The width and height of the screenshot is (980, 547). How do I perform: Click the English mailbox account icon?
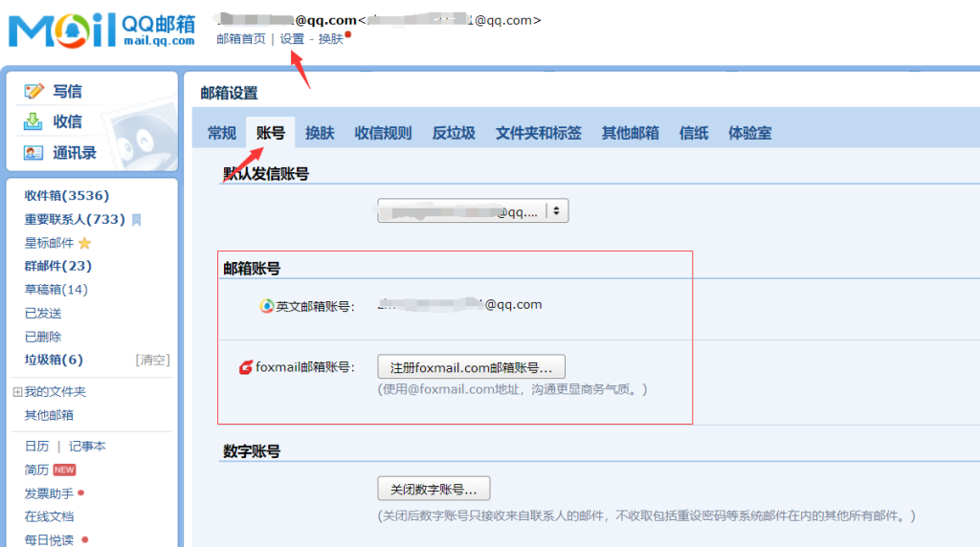[x=267, y=306]
